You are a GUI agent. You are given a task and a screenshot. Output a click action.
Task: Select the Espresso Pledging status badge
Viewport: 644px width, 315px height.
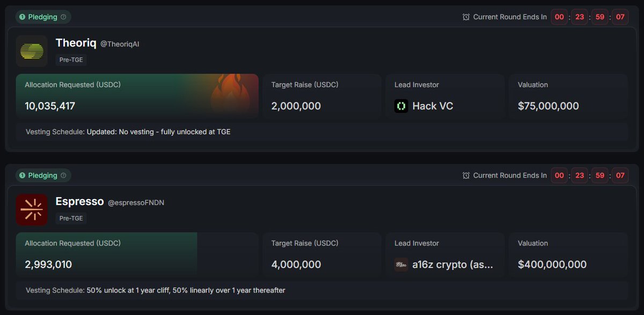[x=43, y=175]
